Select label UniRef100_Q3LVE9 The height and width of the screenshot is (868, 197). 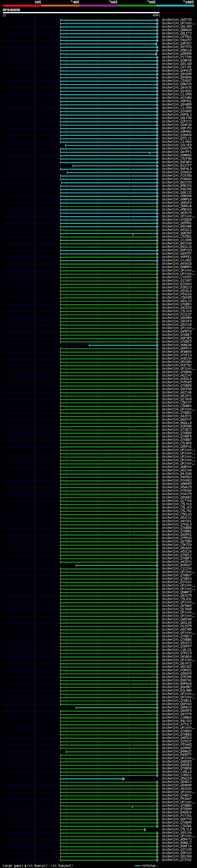[x=176, y=145]
